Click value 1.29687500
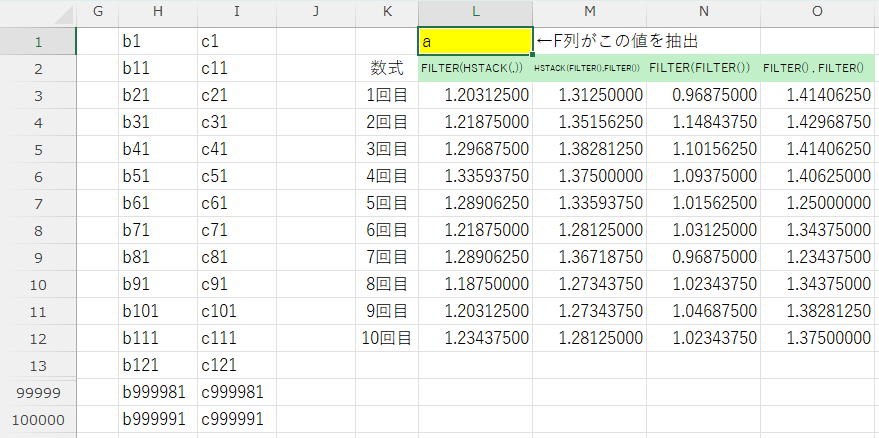Screen dimensions: 879x438 click(475, 149)
